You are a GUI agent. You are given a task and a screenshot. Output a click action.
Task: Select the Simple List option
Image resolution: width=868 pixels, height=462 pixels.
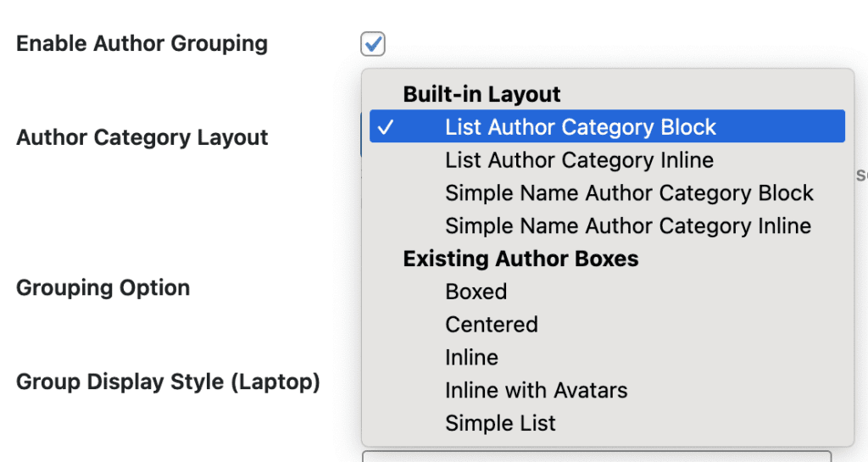tap(500, 423)
